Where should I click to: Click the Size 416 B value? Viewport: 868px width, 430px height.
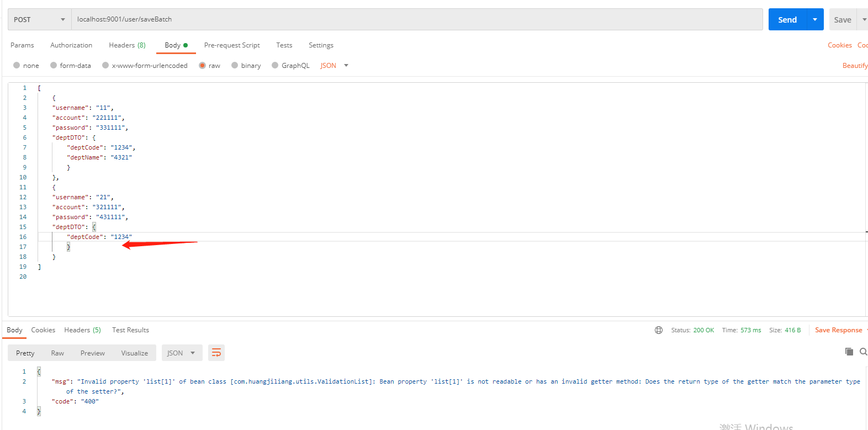(785, 330)
